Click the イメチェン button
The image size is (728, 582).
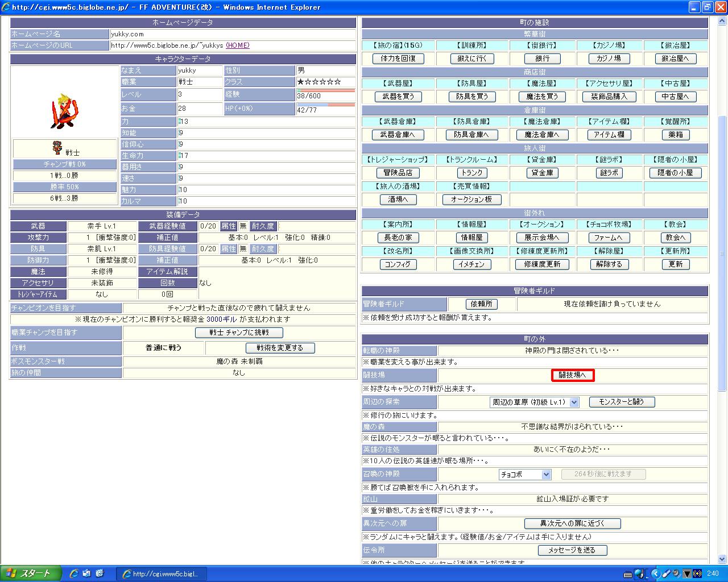tap(472, 264)
